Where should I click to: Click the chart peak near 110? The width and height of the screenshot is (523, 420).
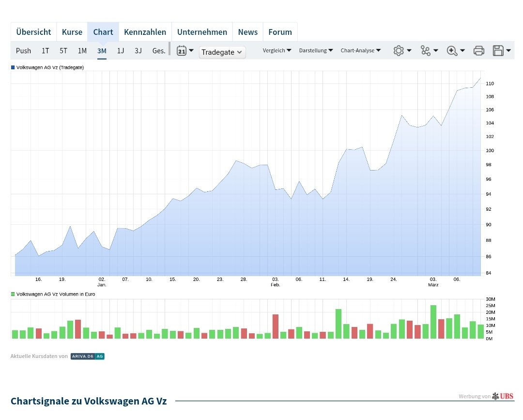(480, 78)
